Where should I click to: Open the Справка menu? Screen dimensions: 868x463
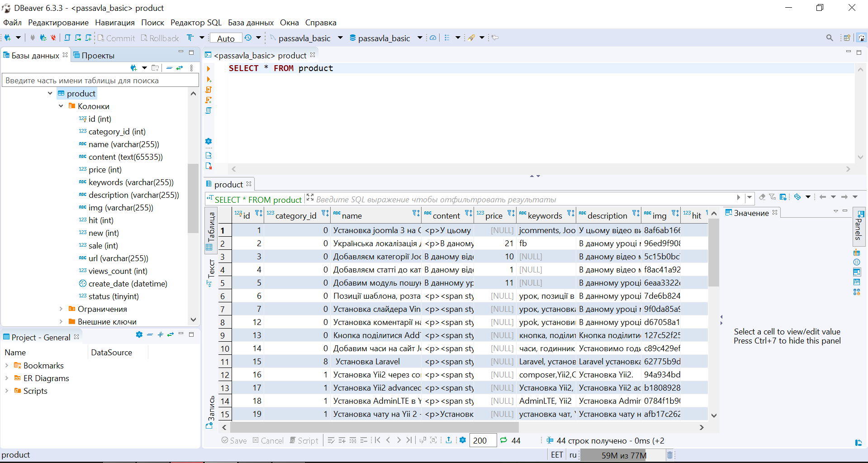321,23
